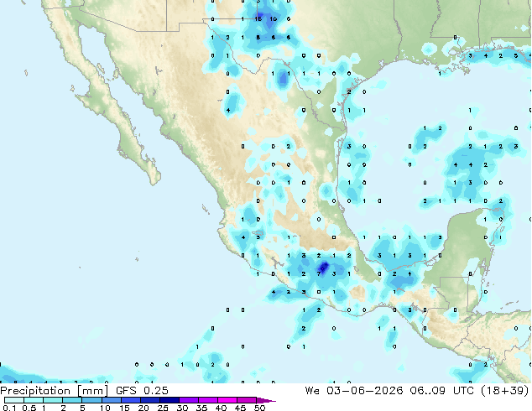Click the 0.1–0.5 mm legend color swatch

coord(14,400)
